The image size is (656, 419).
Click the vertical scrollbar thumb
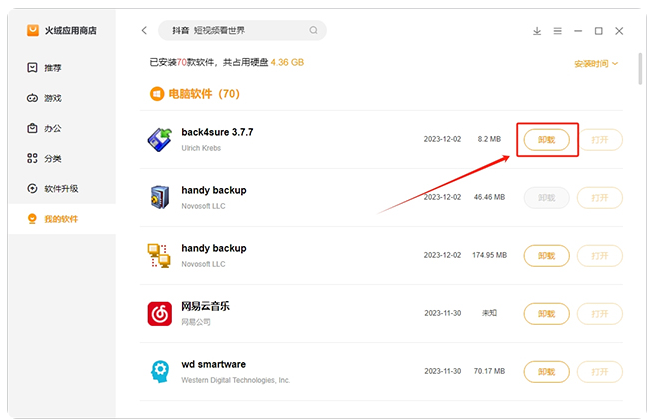click(x=641, y=69)
